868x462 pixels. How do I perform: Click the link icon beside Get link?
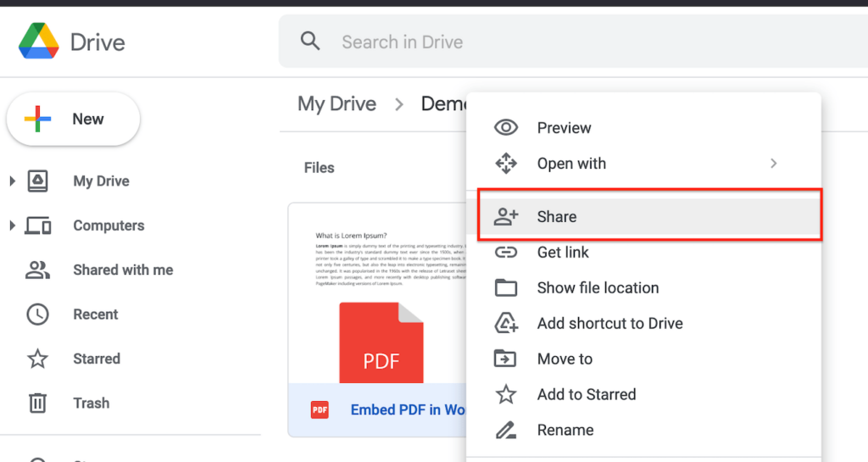506,252
